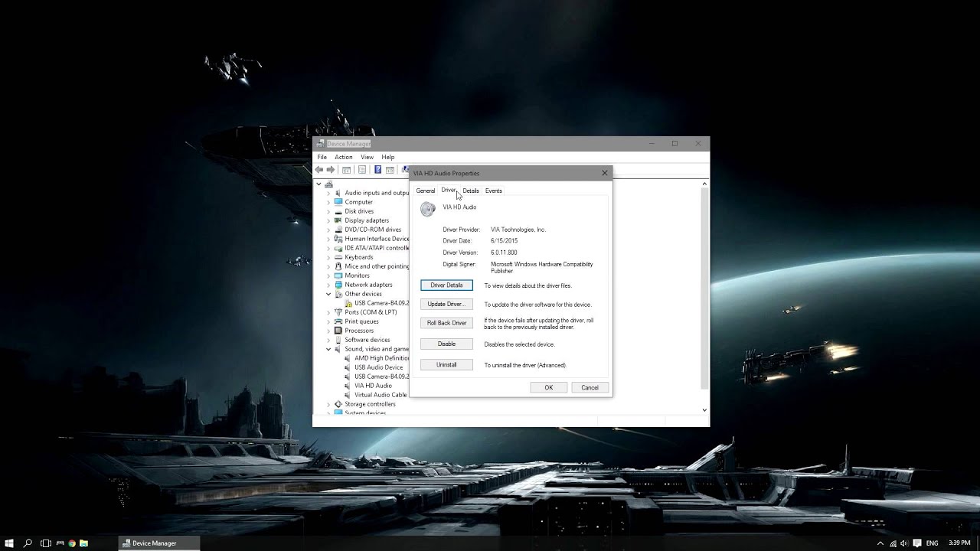
Task: Expand the Storage controllers node
Action: pos(328,404)
